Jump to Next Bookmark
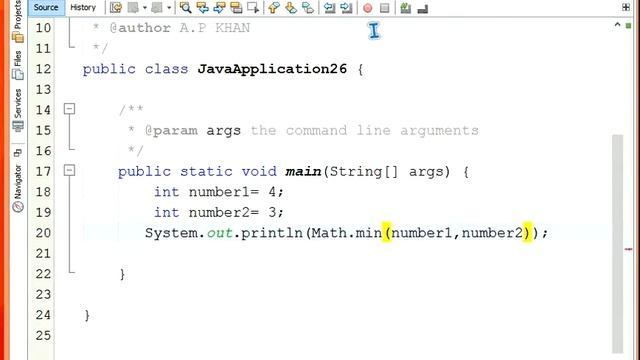Viewport: 640px width, 360px height. (x=291, y=7)
